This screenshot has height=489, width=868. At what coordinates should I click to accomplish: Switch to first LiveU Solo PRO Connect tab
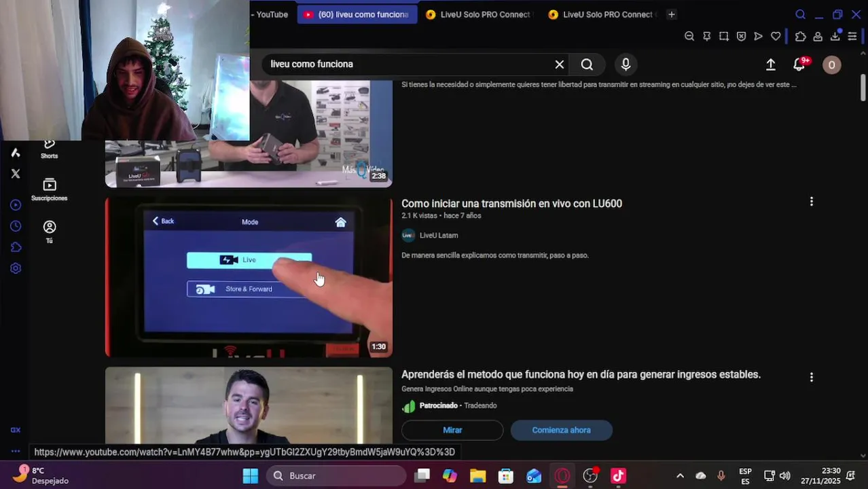tap(480, 14)
